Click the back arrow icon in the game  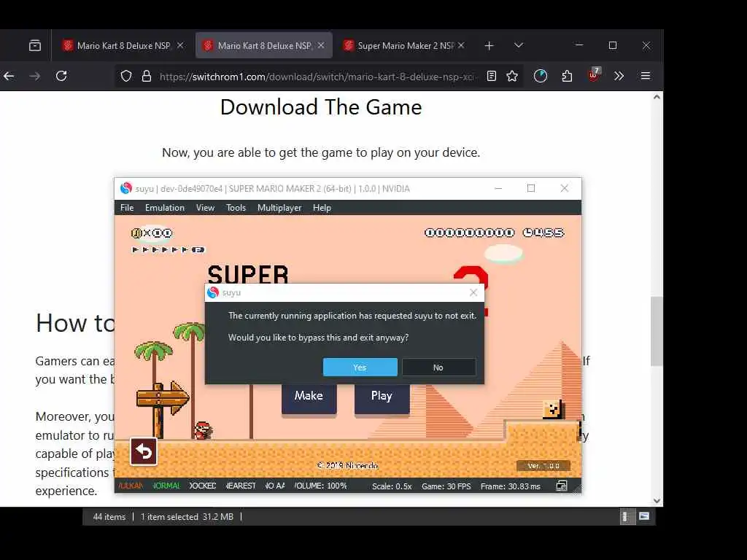[x=144, y=451]
